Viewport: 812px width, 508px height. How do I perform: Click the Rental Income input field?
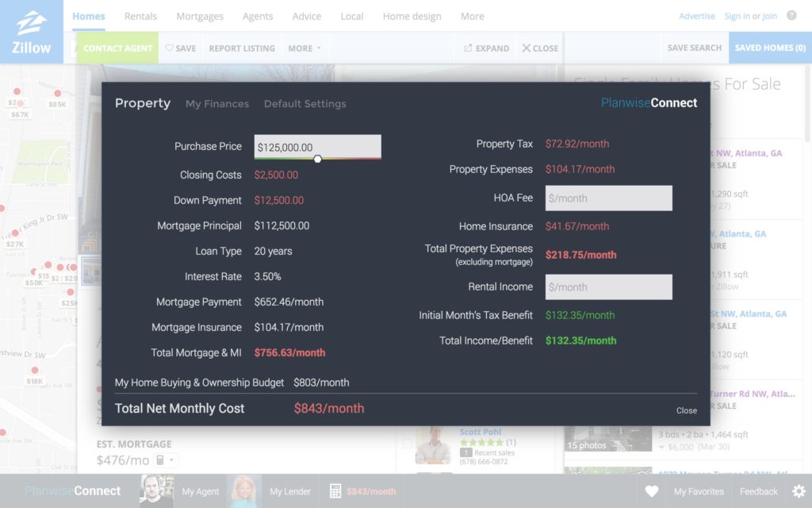(x=608, y=287)
